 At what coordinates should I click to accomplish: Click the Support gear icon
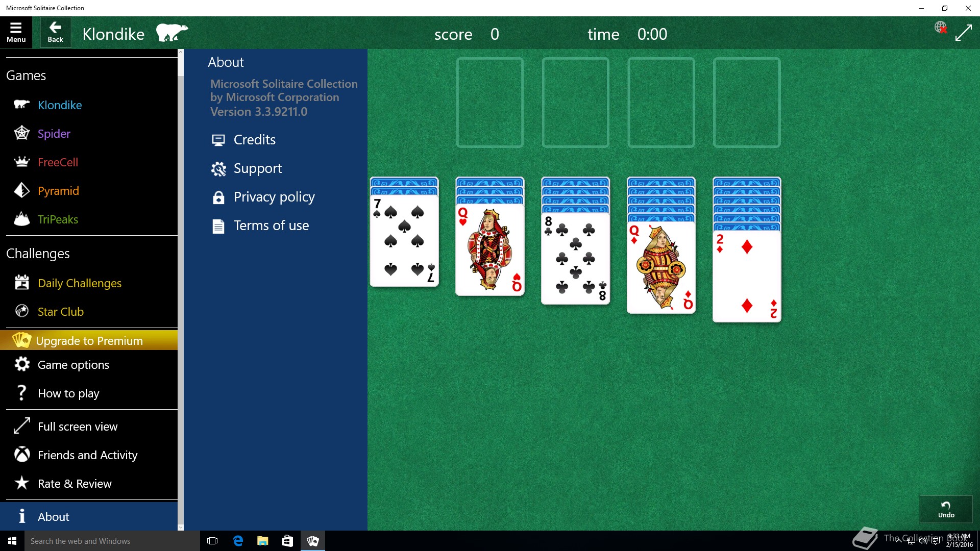pos(218,169)
